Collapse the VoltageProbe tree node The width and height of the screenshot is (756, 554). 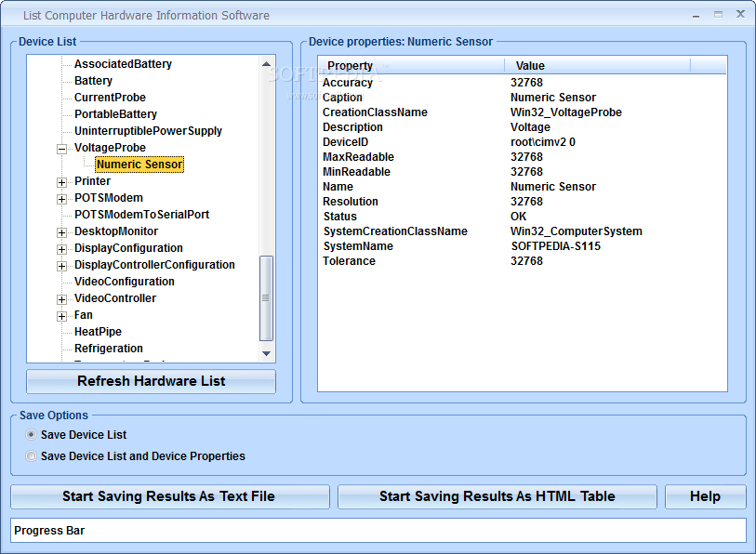[61, 149]
